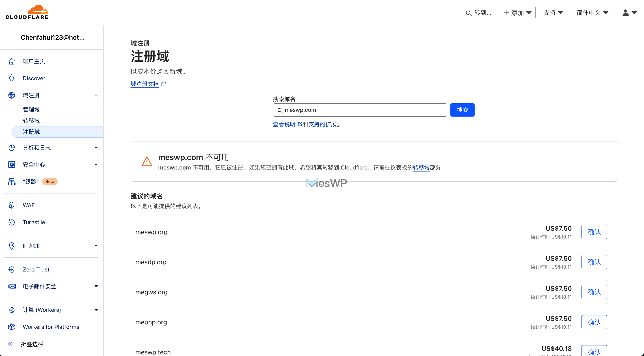The height and width of the screenshot is (356, 644).
Task: Click the WAF shield icon
Action: (x=11, y=205)
